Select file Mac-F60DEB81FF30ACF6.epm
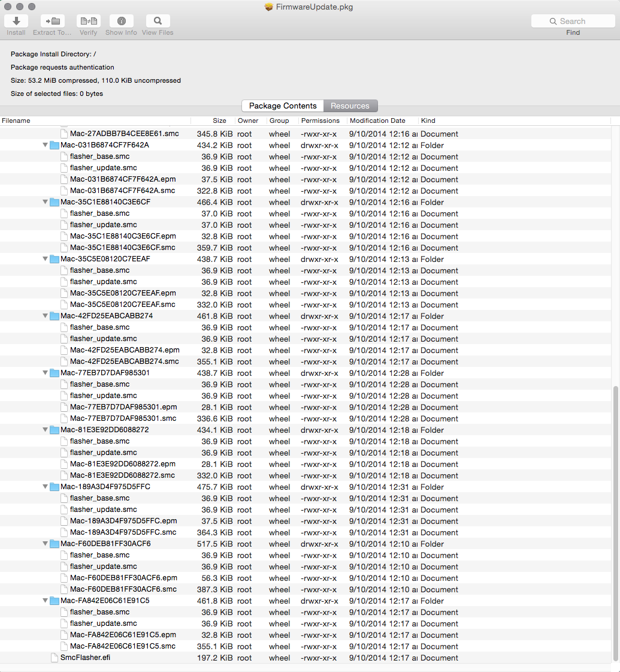 [124, 578]
